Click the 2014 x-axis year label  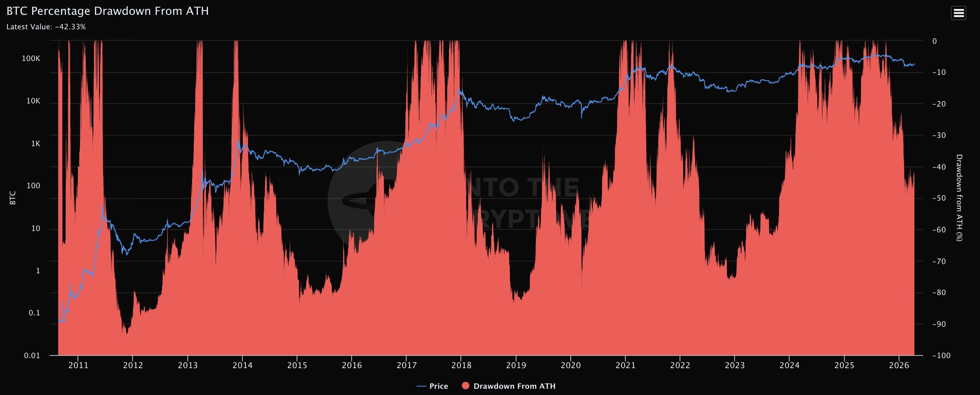pyautogui.click(x=242, y=365)
